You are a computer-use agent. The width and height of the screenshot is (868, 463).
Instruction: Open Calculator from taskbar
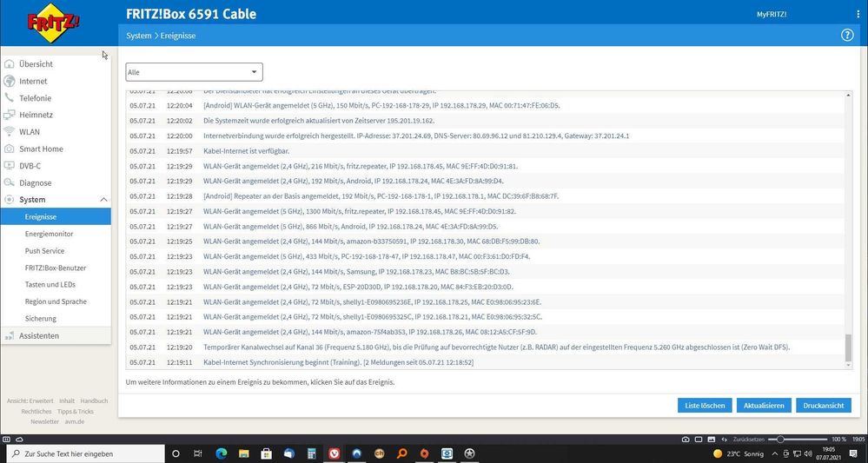[x=311, y=453]
